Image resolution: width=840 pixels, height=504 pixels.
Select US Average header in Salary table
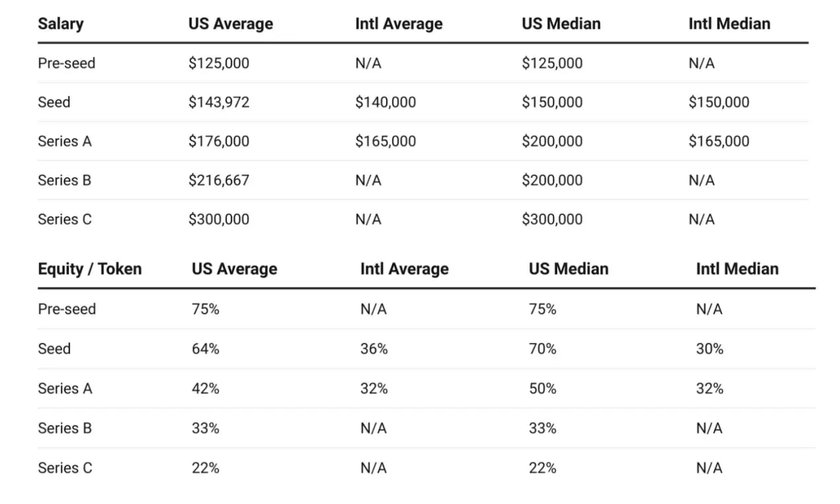coord(230,24)
